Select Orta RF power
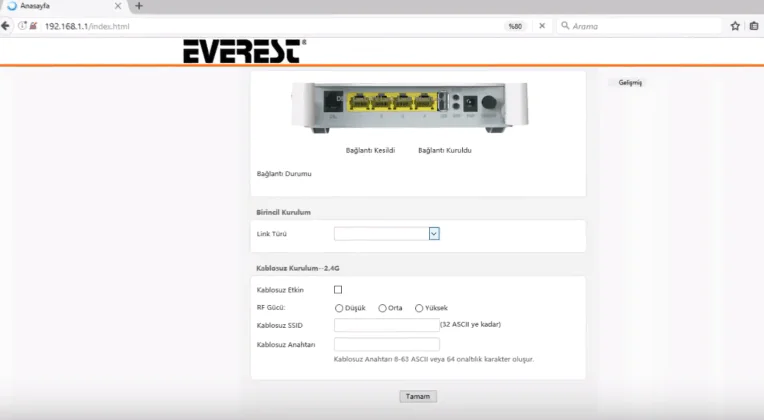764x420 pixels. click(382, 308)
